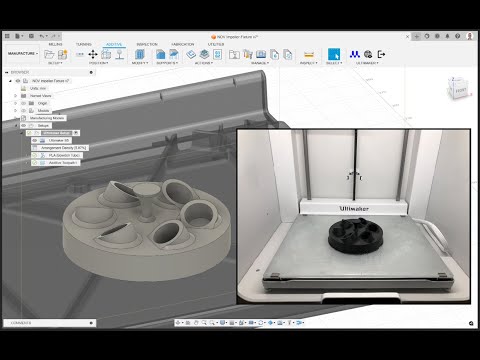Redo the last action
The image size is (480, 360).
click(53, 36)
